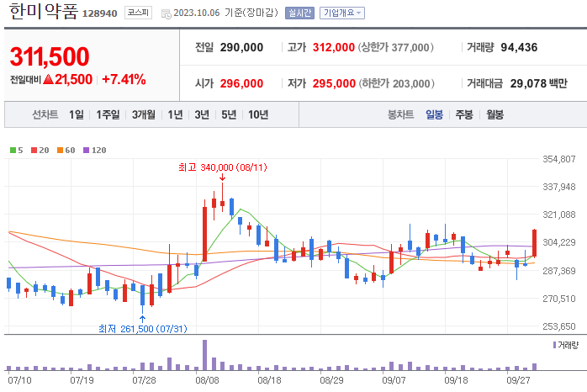Click the green 5-day moving average swatch

coord(13,150)
